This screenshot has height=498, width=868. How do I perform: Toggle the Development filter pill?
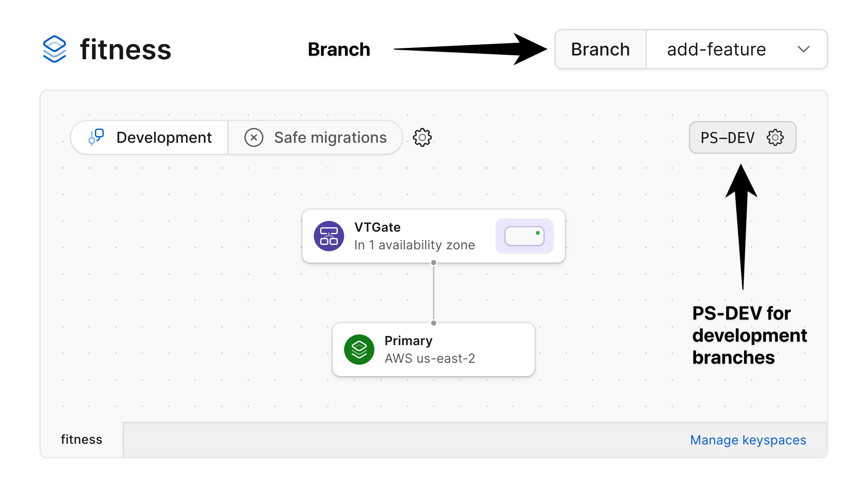tap(149, 137)
